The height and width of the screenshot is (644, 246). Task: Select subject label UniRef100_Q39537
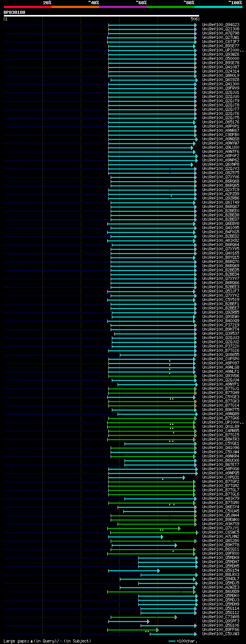[x=221, y=334]
